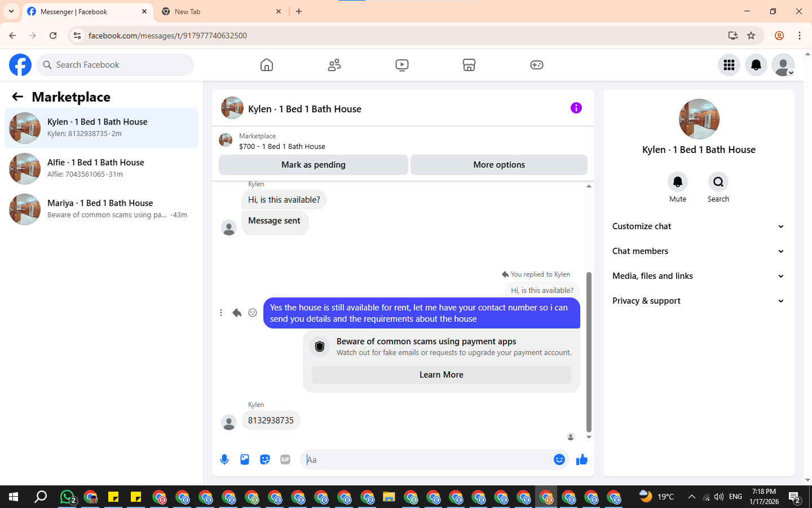Search within the conversation

(718, 182)
